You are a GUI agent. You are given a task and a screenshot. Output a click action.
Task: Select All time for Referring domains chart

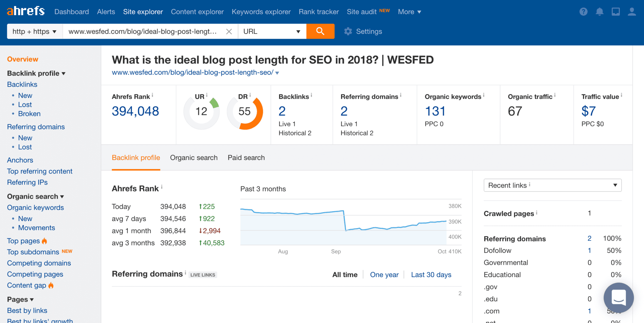[x=345, y=275]
